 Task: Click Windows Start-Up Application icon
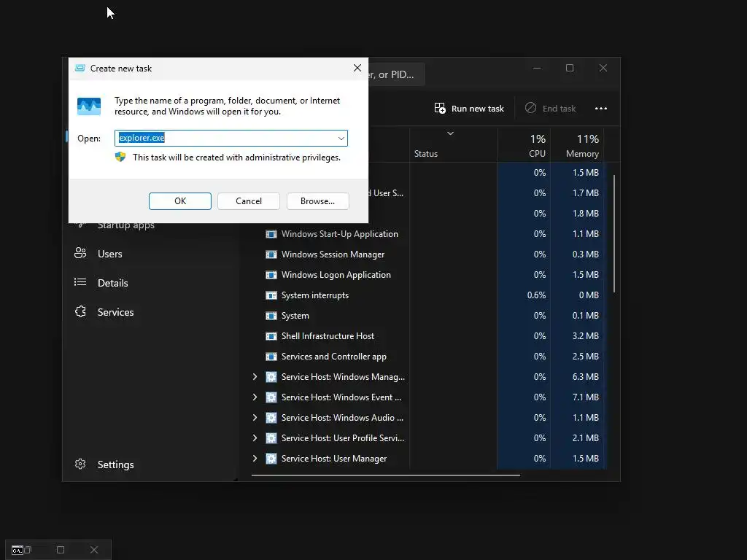click(x=271, y=234)
